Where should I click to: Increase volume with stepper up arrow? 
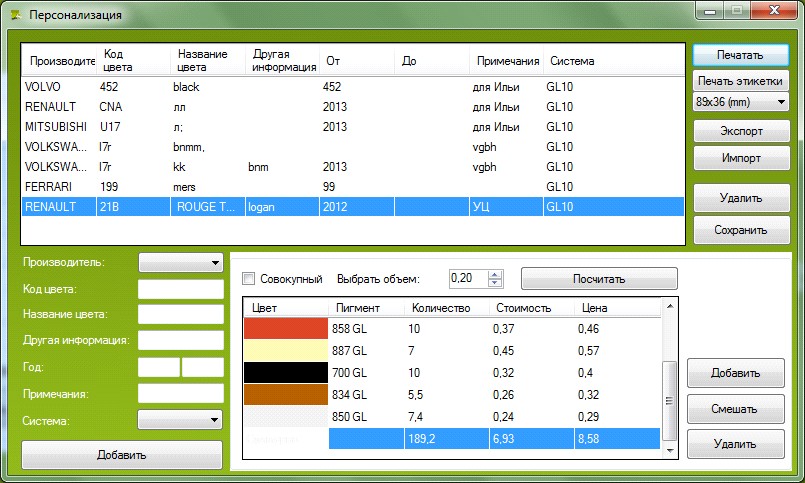click(x=494, y=275)
